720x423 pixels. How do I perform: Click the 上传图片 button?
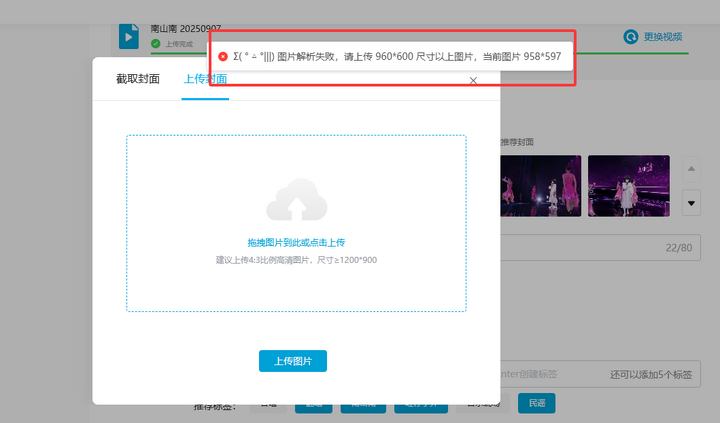[293, 361]
